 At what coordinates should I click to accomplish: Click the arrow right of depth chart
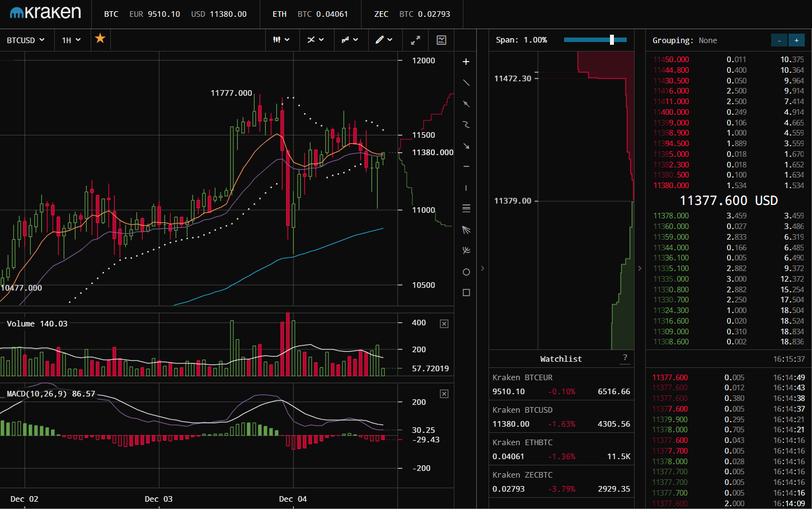(640, 268)
